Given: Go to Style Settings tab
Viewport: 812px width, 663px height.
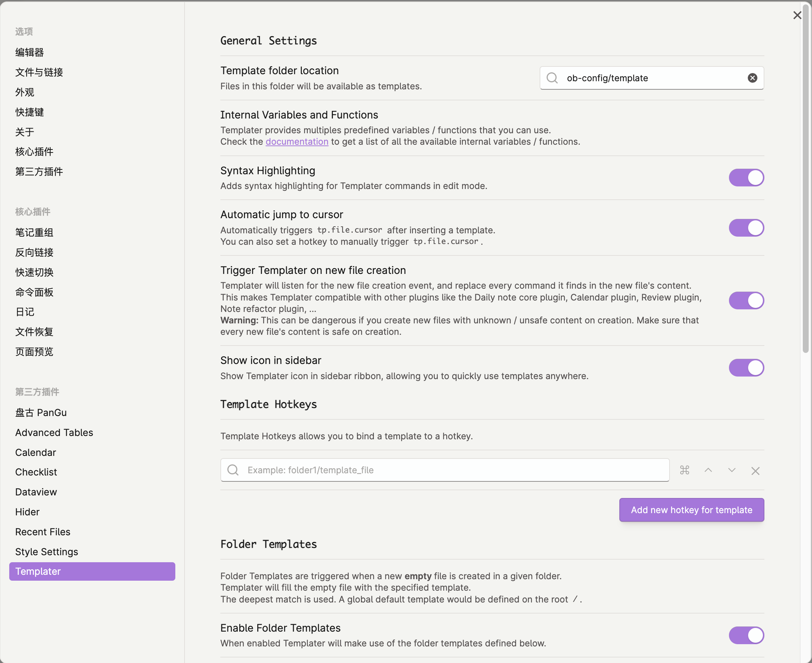Looking at the screenshot, I should (47, 552).
